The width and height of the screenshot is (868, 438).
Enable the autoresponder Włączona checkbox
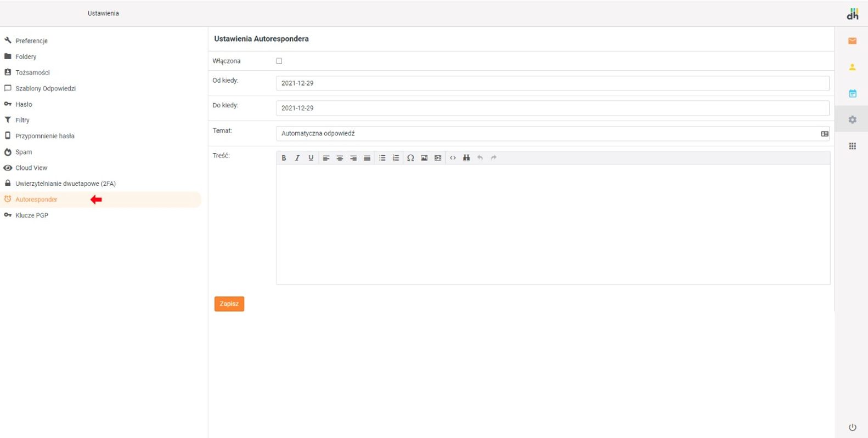click(x=279, y=61)
